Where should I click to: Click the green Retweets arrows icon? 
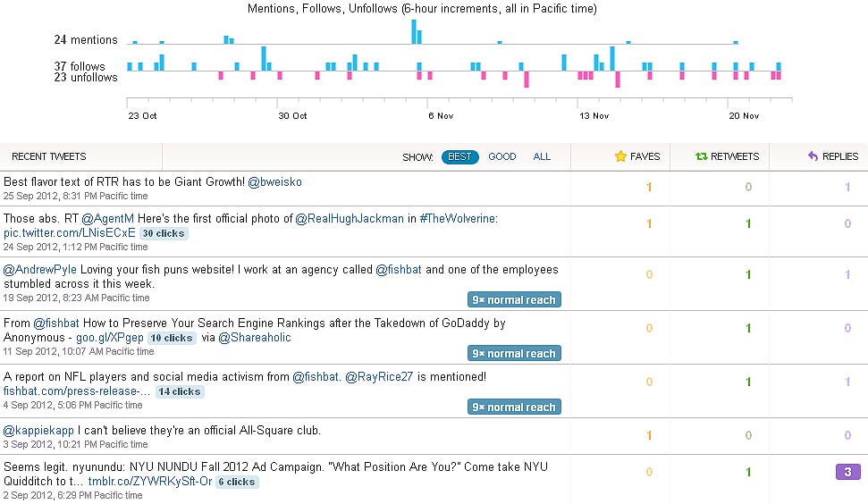coord(702,156)
